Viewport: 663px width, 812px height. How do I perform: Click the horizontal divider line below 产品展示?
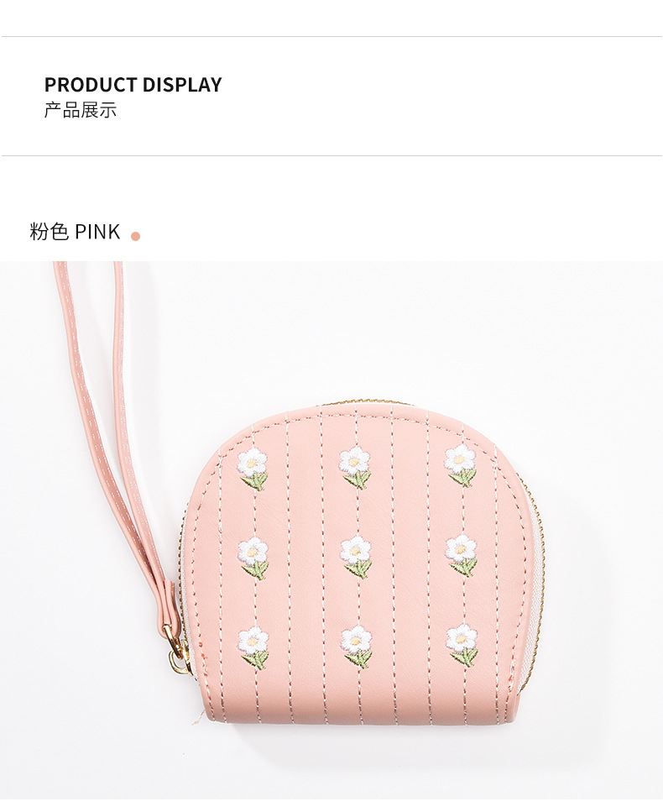(331, 155)
